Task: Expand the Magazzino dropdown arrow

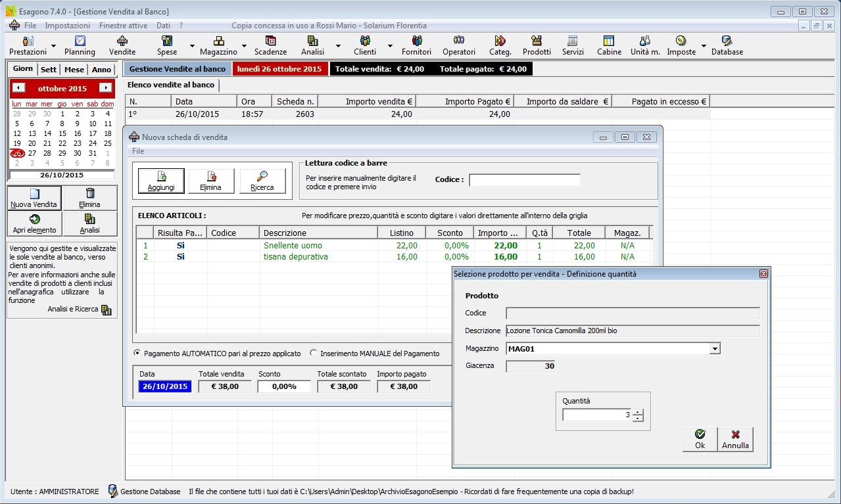Action: click(x=243, y=46)
